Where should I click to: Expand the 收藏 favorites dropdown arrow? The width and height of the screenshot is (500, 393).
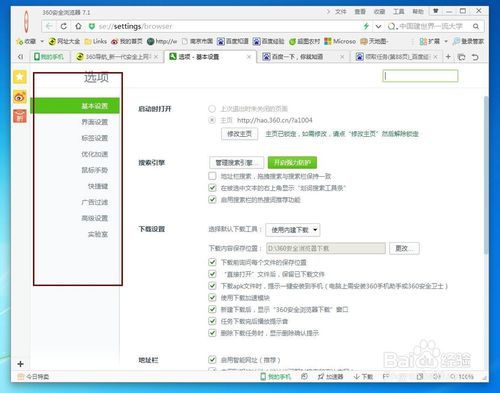point(42,41)
